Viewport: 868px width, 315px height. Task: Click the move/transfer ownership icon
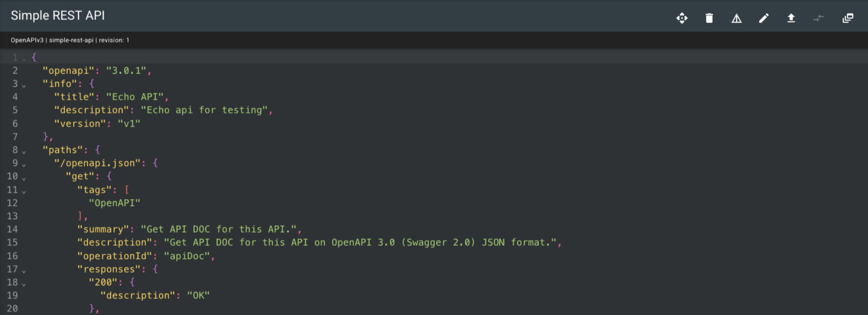coord(682,18)
